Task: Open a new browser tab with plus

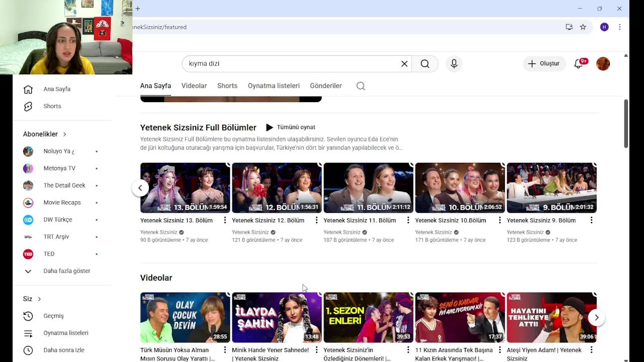Action: (138, 9)
